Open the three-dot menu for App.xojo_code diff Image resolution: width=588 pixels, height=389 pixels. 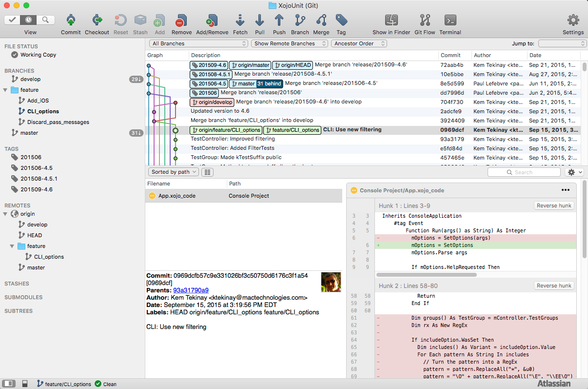566,190
